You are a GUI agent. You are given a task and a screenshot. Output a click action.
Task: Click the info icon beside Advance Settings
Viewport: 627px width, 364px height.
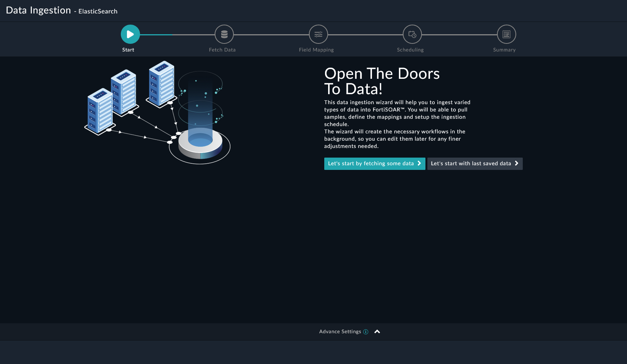[366, 332]
